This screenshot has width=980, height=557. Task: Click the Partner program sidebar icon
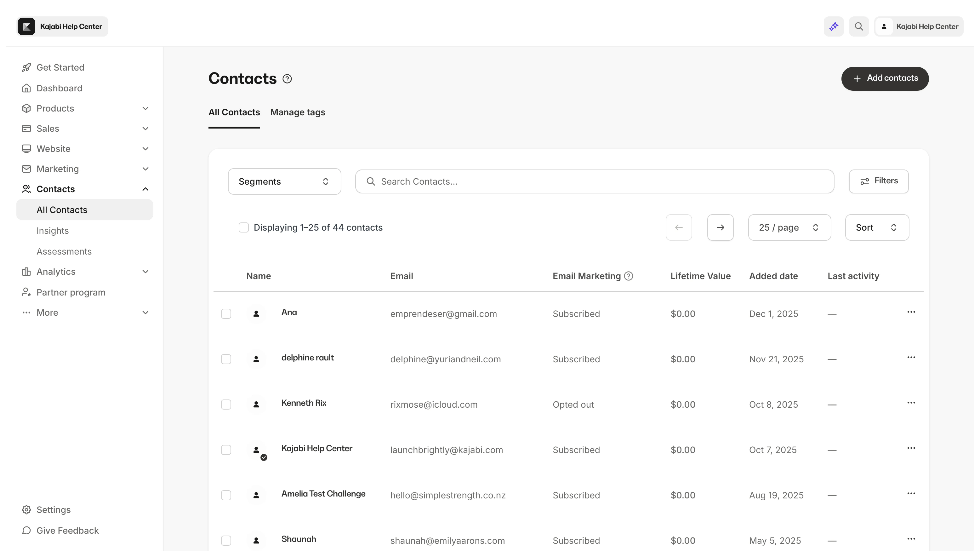pos(26,292)
